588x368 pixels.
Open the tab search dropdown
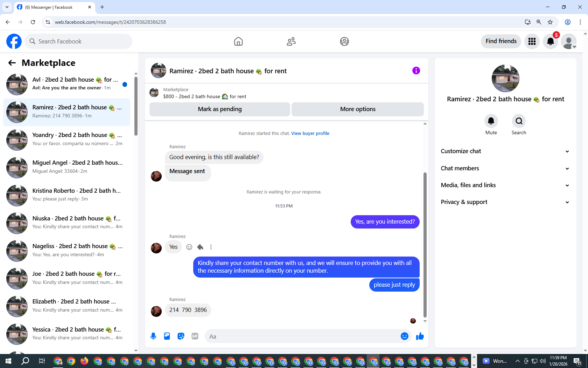(7, 7)
